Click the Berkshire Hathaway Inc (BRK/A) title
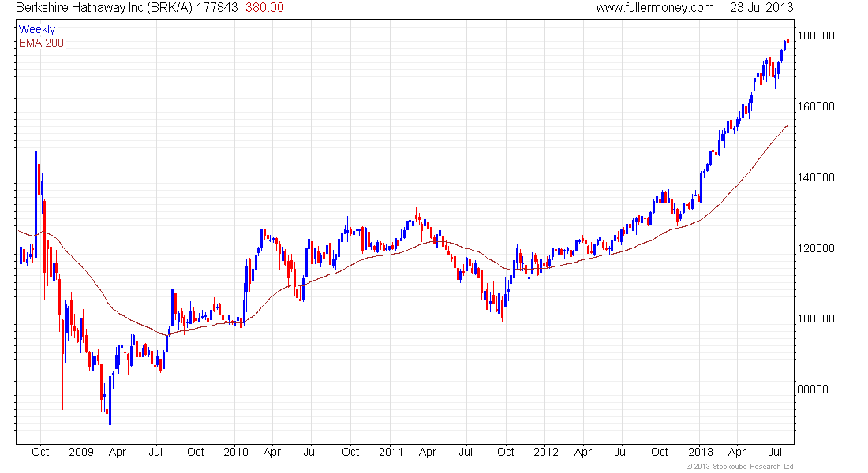Screen dimensions: 868x473 pos(104,8)
